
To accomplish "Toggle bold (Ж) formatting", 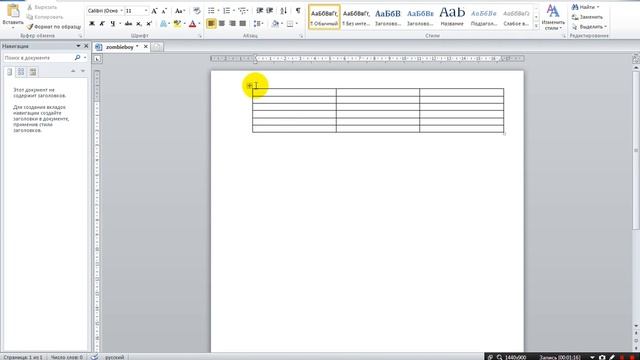I will [92, 24].
